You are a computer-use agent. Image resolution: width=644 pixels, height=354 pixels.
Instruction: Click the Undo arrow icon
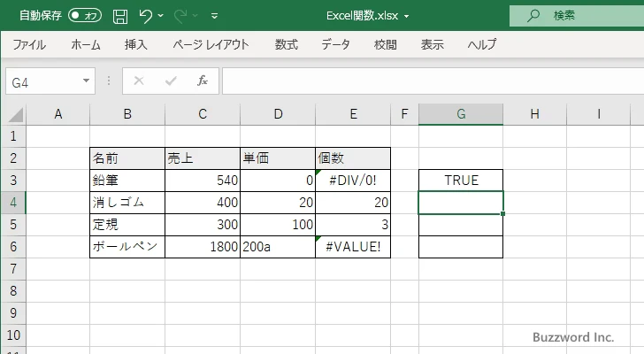coord(145,16)
